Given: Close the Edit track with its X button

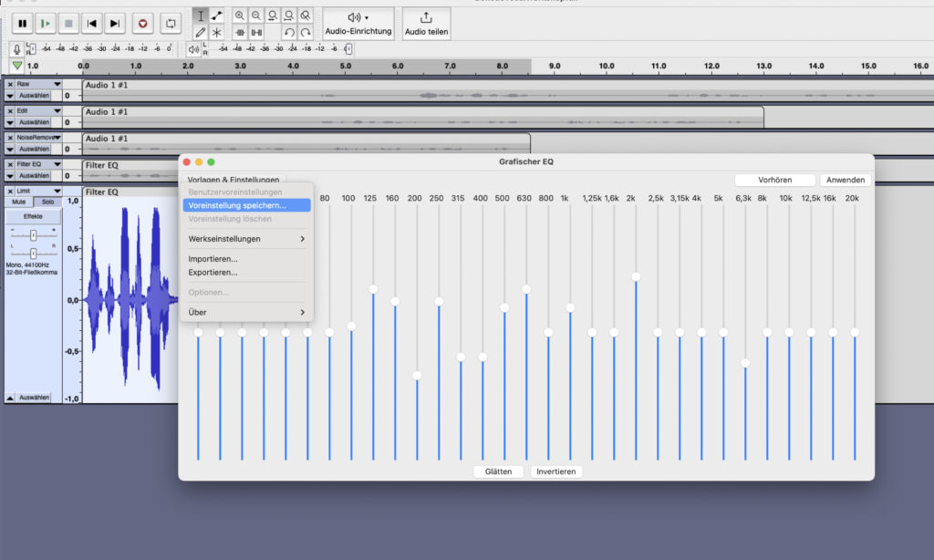Looking at the screenshot, I should (x=10, y=111).
